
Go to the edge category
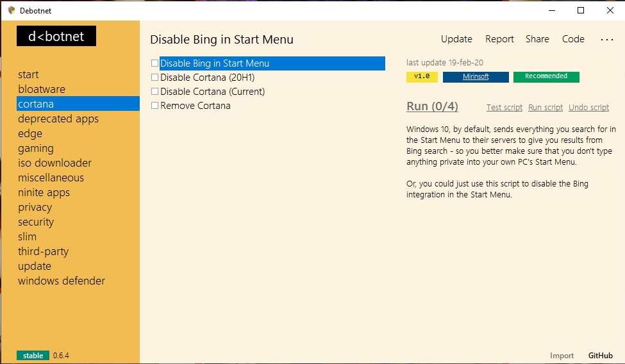pyautogui.click(x=30, y=133)
